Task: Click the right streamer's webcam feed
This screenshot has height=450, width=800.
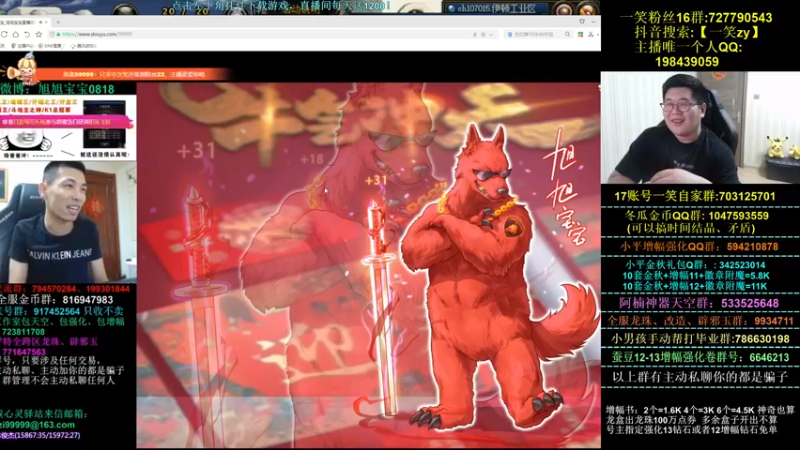Action: [x=700, y=128]
